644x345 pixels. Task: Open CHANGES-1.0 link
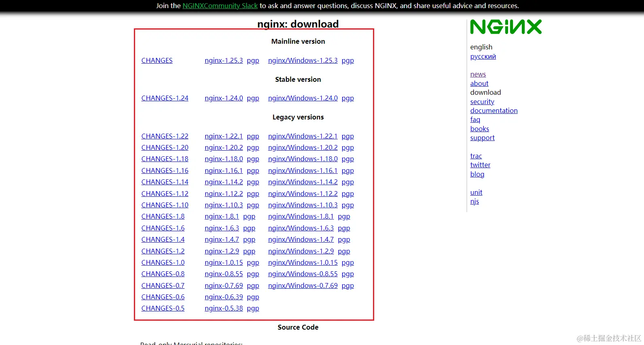163,262
